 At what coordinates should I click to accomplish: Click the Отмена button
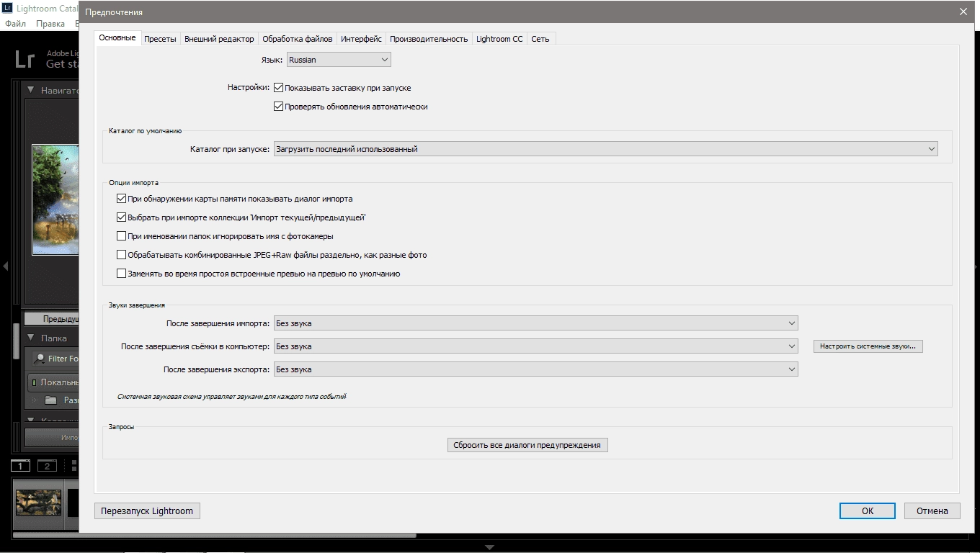pos(932,511)
